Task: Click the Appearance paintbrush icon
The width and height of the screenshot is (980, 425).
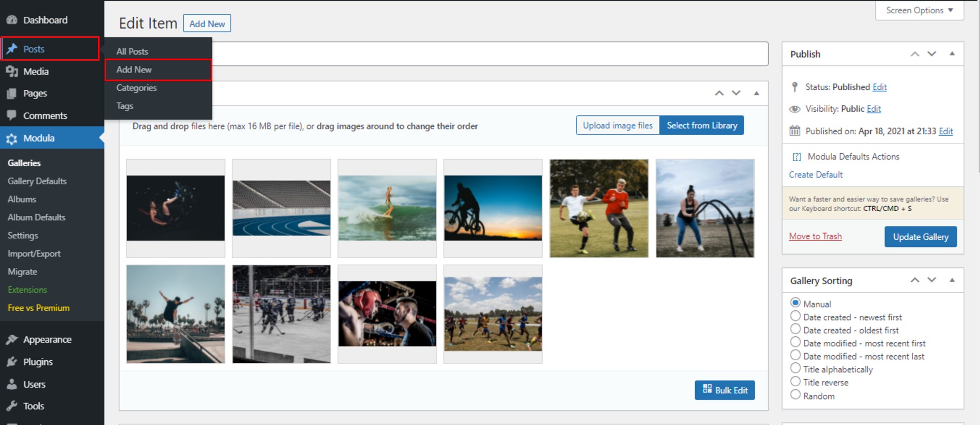Action: (12, 339)
